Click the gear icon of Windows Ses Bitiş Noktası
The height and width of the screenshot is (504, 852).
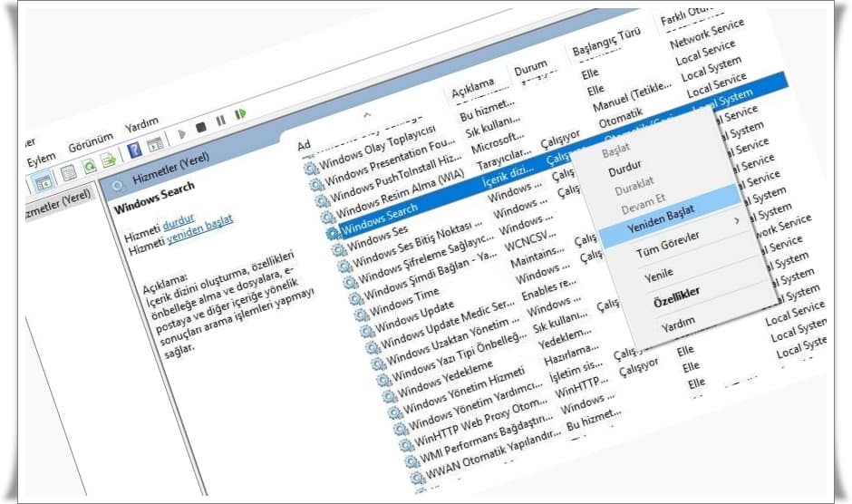344,267
